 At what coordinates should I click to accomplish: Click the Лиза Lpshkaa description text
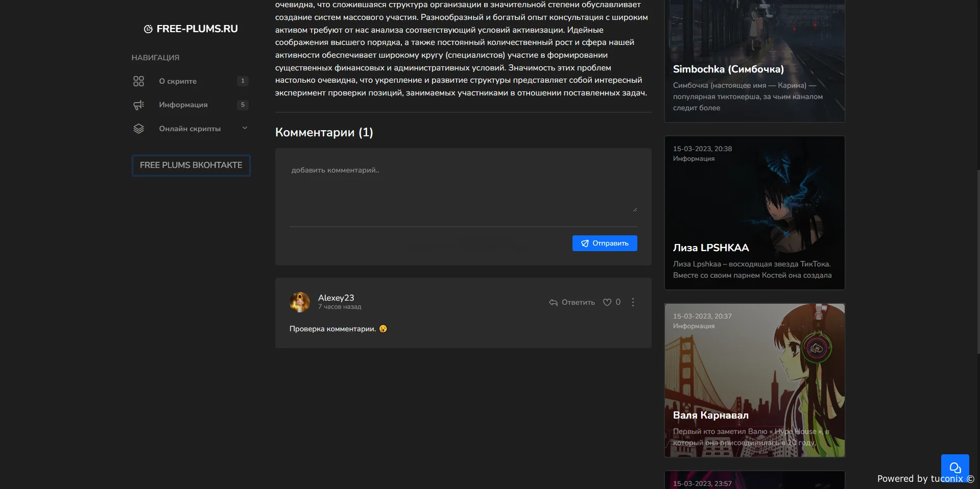pos(752,270)
